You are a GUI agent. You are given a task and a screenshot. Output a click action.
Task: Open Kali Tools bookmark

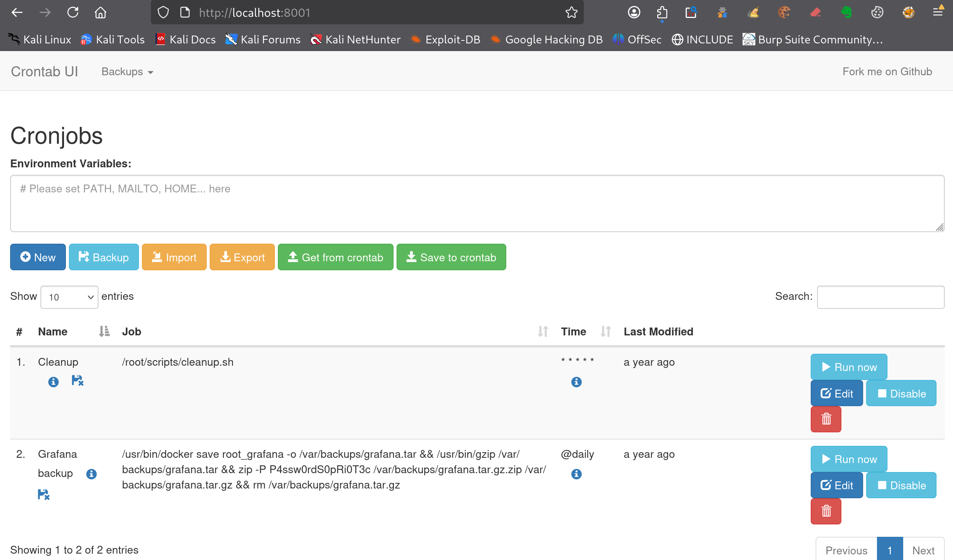[113, 39]
